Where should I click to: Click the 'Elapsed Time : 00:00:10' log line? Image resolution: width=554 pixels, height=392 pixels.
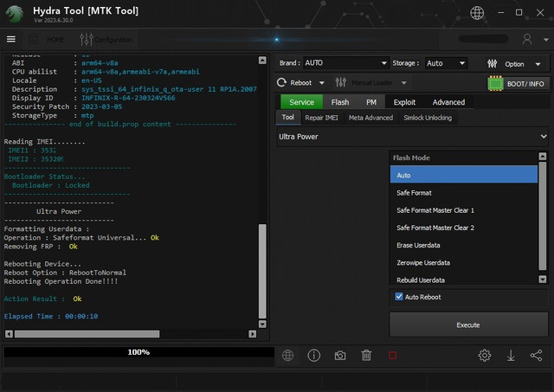(51, 316)
